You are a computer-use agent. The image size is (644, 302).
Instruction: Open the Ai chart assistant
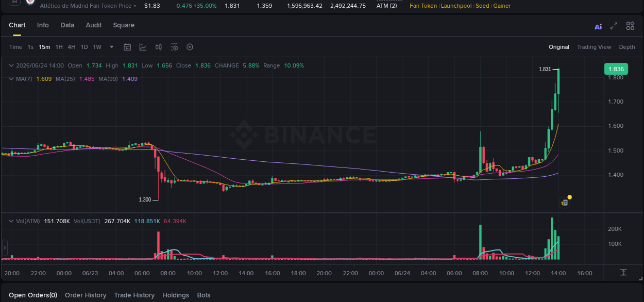(598, 26)
